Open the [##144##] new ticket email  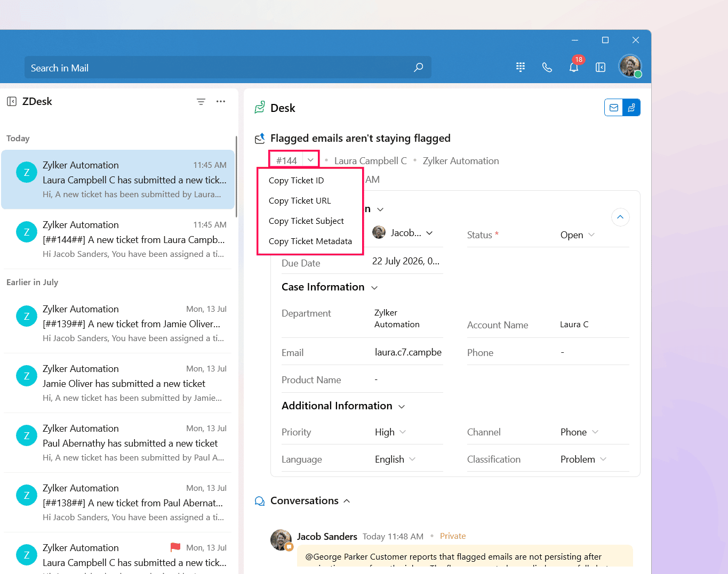(x=118, y=239)
